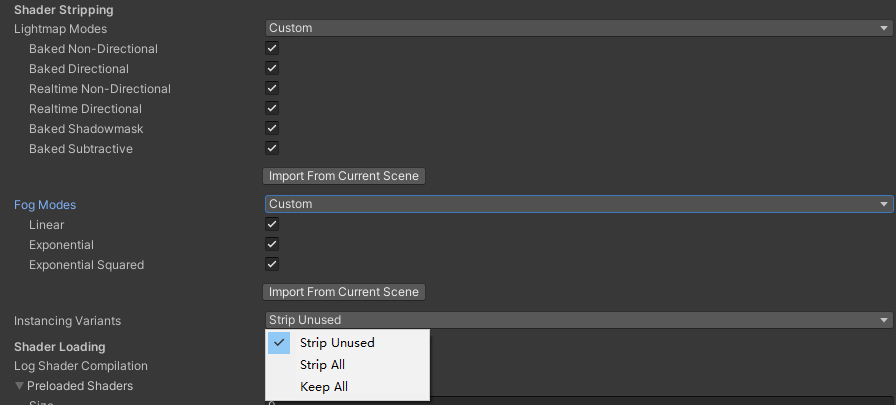This screenshot has height=405, width=896.
Task: Collapse the Preloaded Shaders foldout
Action: click(x=19, y=386)
